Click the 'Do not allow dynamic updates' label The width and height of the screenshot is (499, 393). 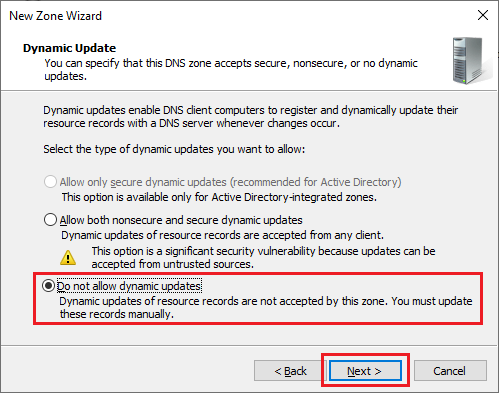tap(129, 286)
